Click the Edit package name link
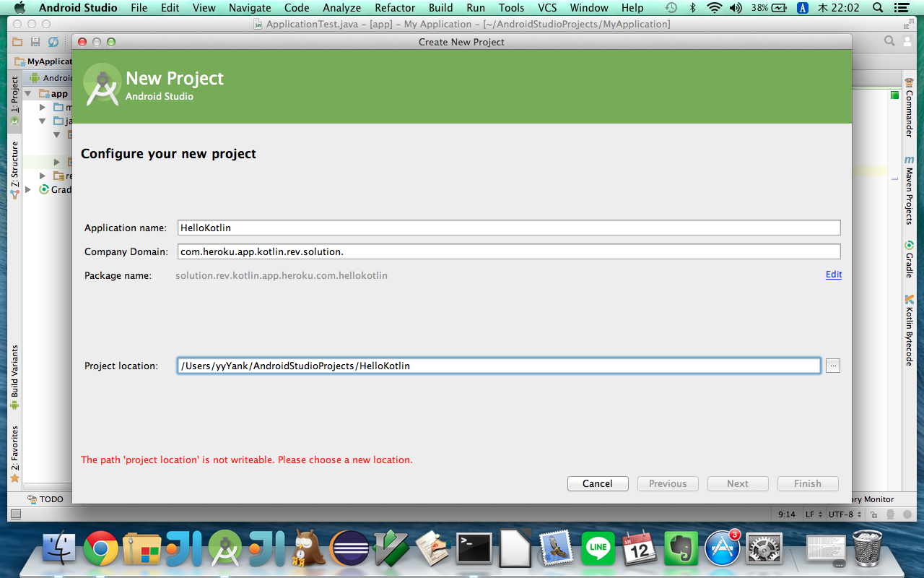Screen dimensions: 924x578 (x=834, y=275)
